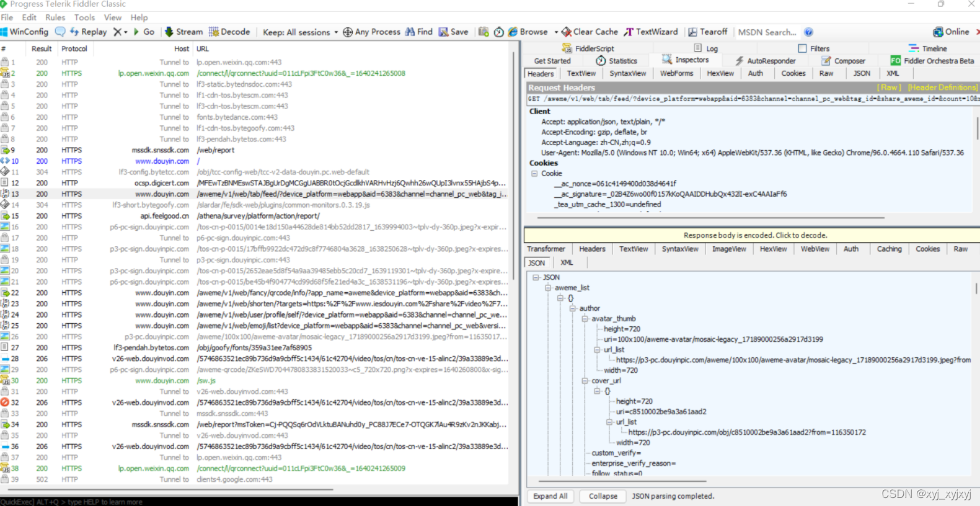Screen dimensions: 980x506
Task: Open the Timeline tab
Action: 928,48
